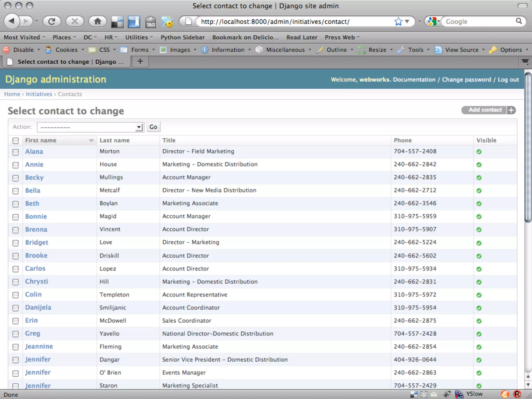This screenshot has width=532, height=399.
Task: Check the box for Alana Morton
Action: 16,152
